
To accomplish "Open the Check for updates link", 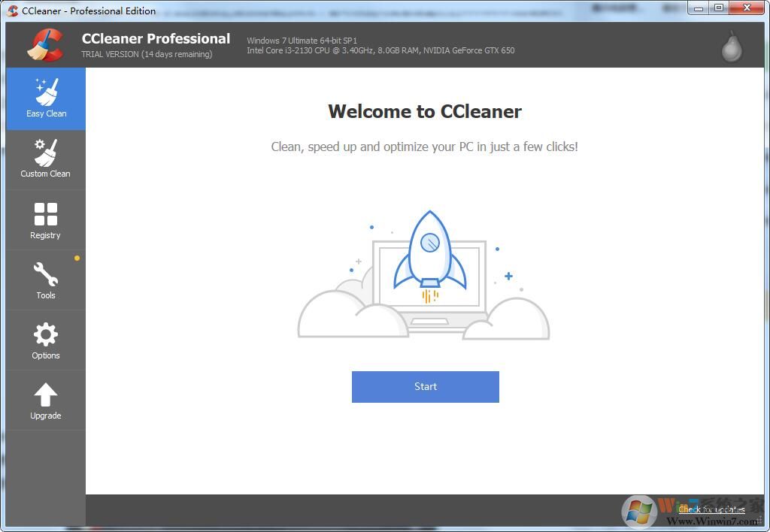I will tap(711, 509).
